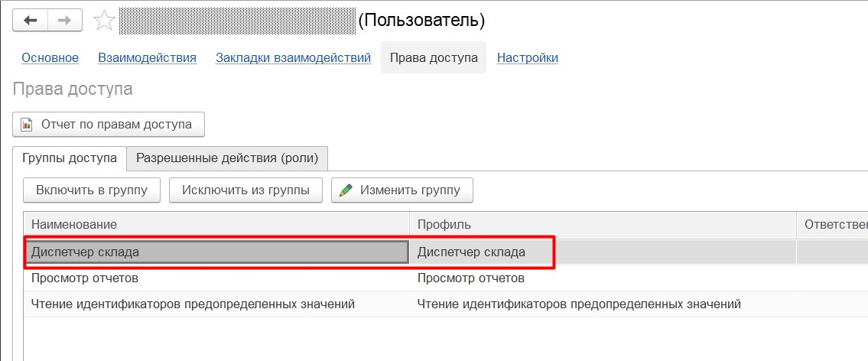
Task: Go to Закладки взаимодействий link
Action: point(294,57)
